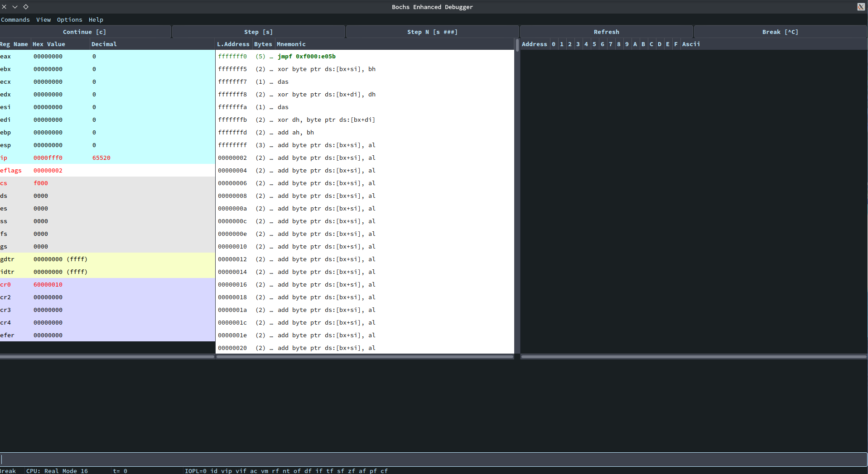
Task: Open the View menu
Action: point(43,19)
